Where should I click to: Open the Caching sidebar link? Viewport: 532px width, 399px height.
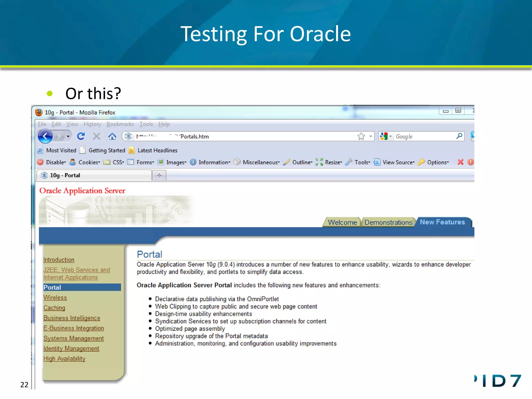(x=54, y=308)
